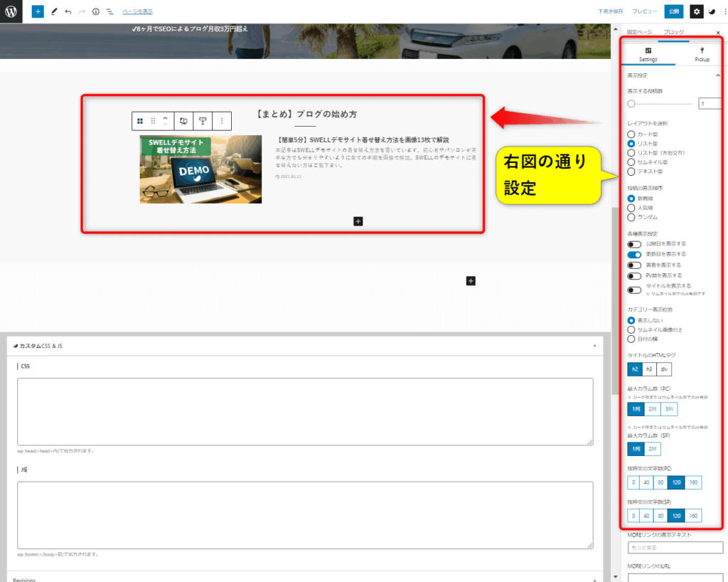Click the Settings tab icon

click(x=648, y=51)
